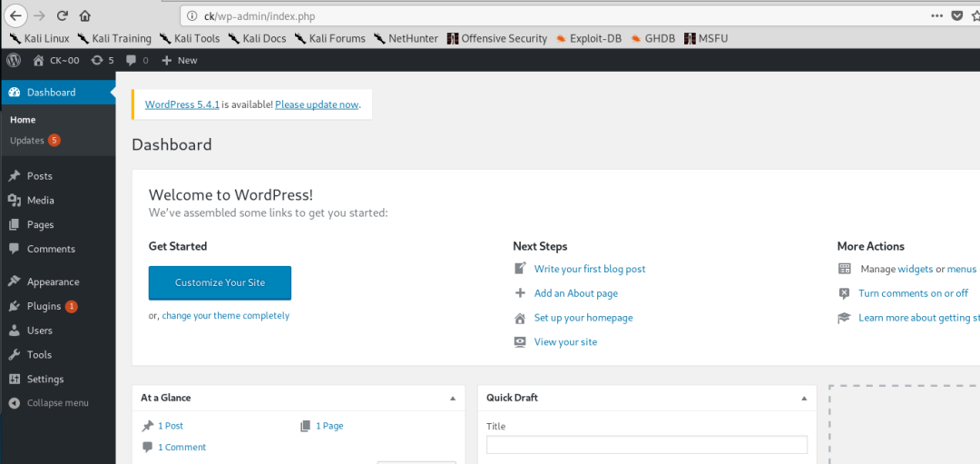The width and height of the screenshot is (980, 464).
Task: Click the Appearance brush icon in sidebar
Action: 15,281
